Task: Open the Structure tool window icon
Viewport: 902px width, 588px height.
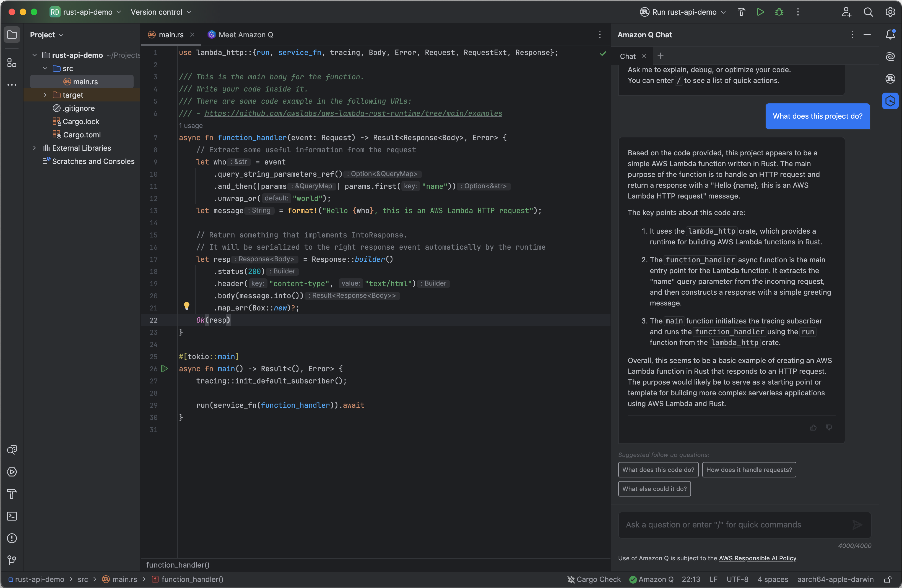Action: (x=12, y=63)
